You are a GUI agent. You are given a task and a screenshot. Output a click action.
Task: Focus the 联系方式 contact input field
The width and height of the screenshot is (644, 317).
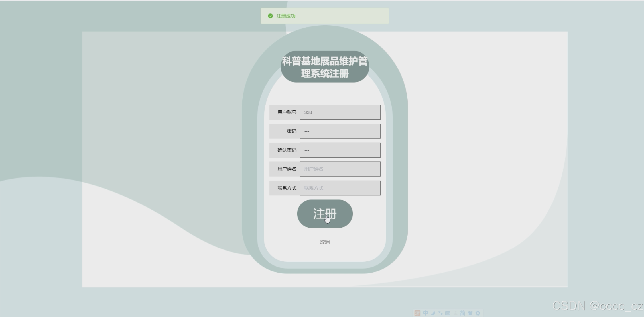340,188
